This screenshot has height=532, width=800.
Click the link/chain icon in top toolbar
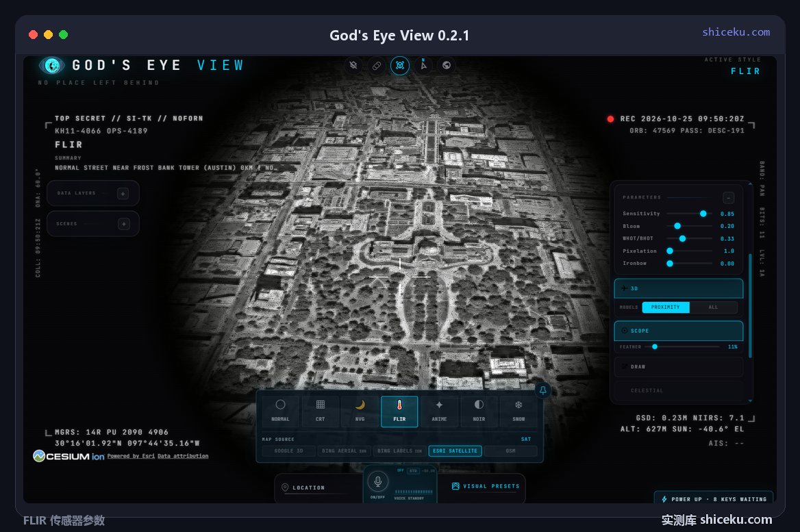pyautogui.click(x=377, y=65)
